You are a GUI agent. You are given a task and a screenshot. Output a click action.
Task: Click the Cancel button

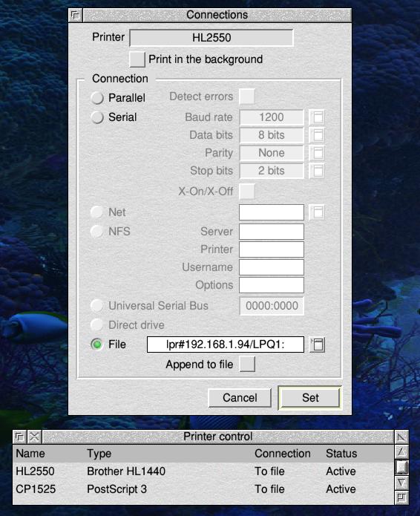click(x=240, y=398)
